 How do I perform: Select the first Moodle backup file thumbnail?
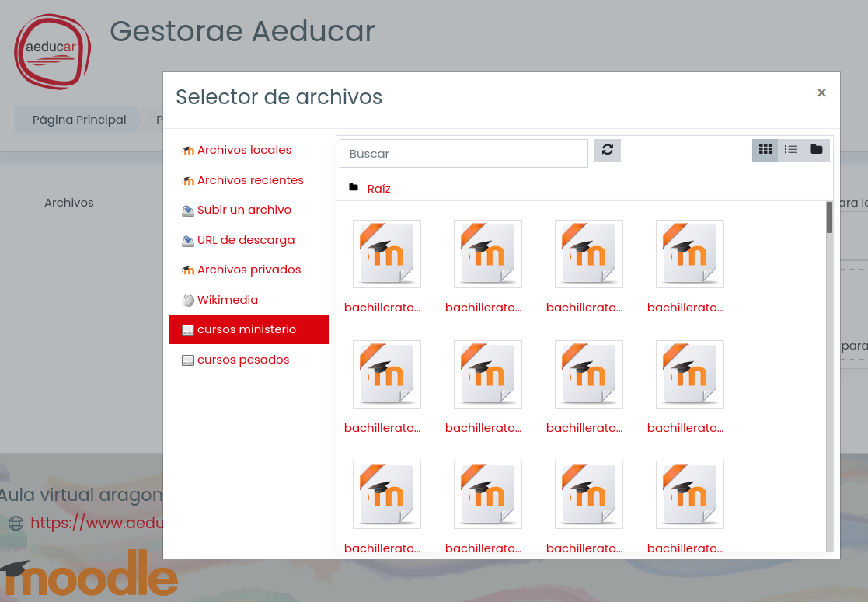(386, 255)
